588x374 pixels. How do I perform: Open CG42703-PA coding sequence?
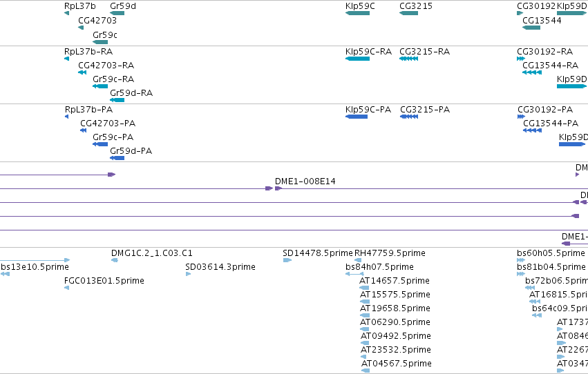83,130
